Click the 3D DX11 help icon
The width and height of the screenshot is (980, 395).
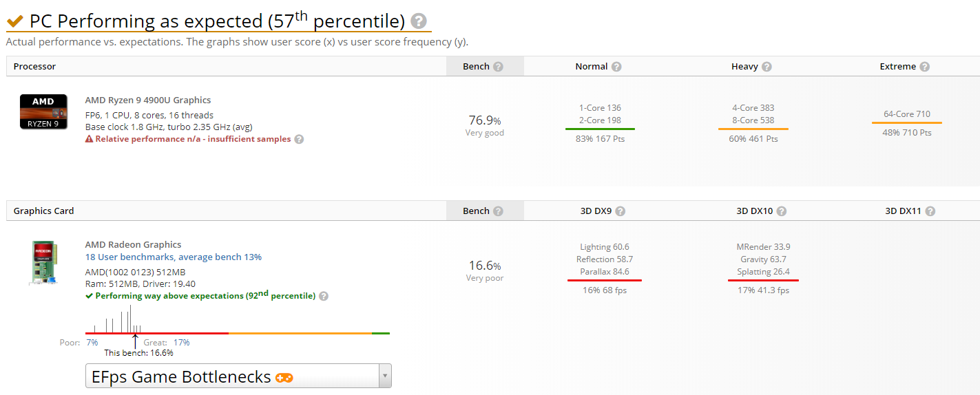tap(930, 211)
